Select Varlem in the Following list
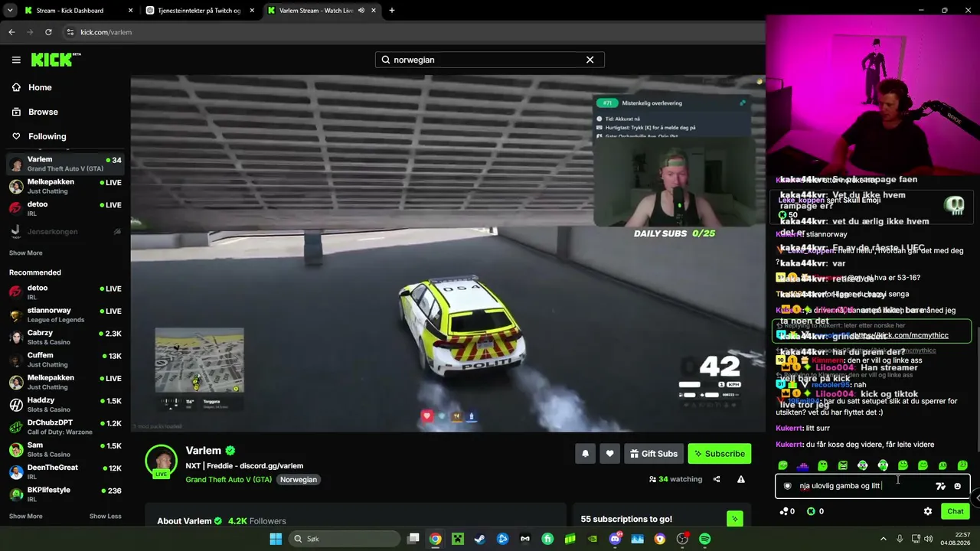Image resolution: width=980 pixels, height=551 pixels. click(x=66, y=164)
